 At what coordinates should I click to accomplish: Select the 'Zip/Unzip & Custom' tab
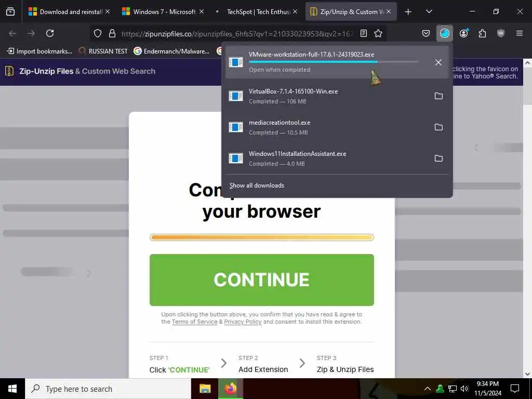point(351,11)
